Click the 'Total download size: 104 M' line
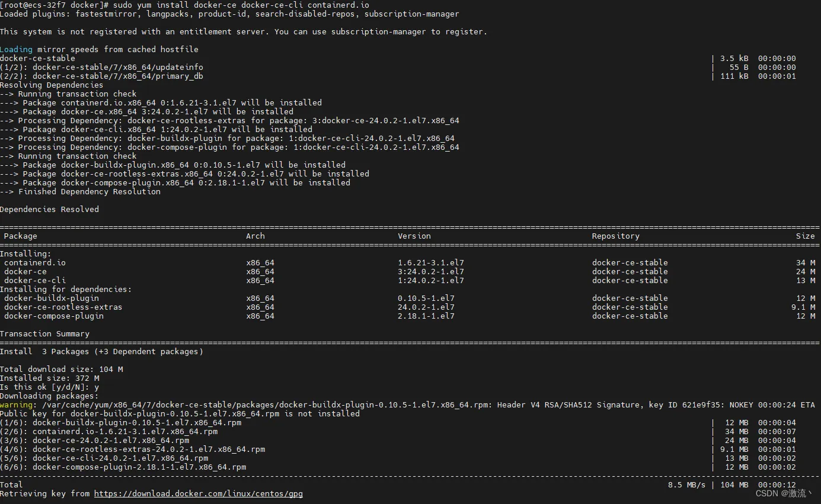This screenshot has height=504, width=821. pyautogui.click(x=61, y=369)
